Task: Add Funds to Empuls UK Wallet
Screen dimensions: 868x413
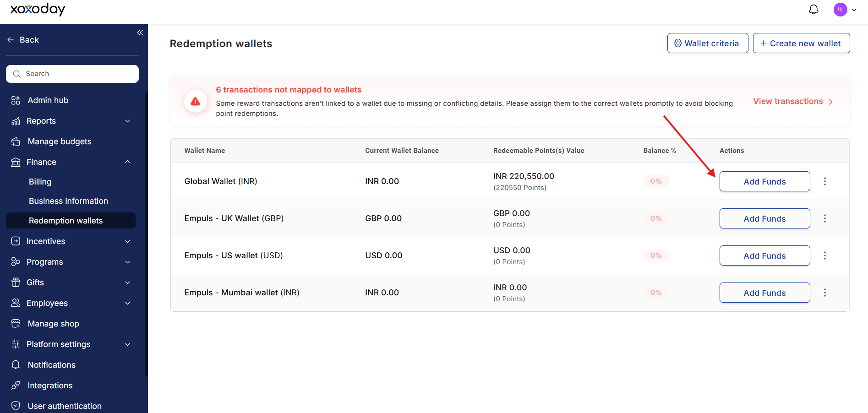Action: click(764, 218)
